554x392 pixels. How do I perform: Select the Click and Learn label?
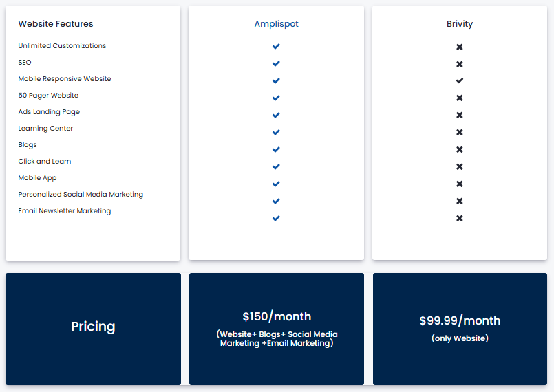[45, 162]
